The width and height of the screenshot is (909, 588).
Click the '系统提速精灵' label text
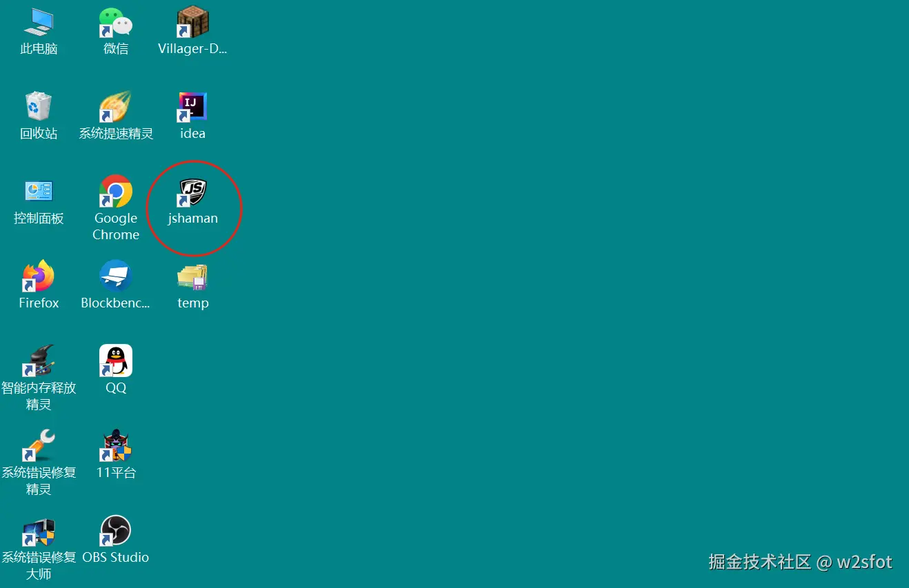(x=116, y=134)
